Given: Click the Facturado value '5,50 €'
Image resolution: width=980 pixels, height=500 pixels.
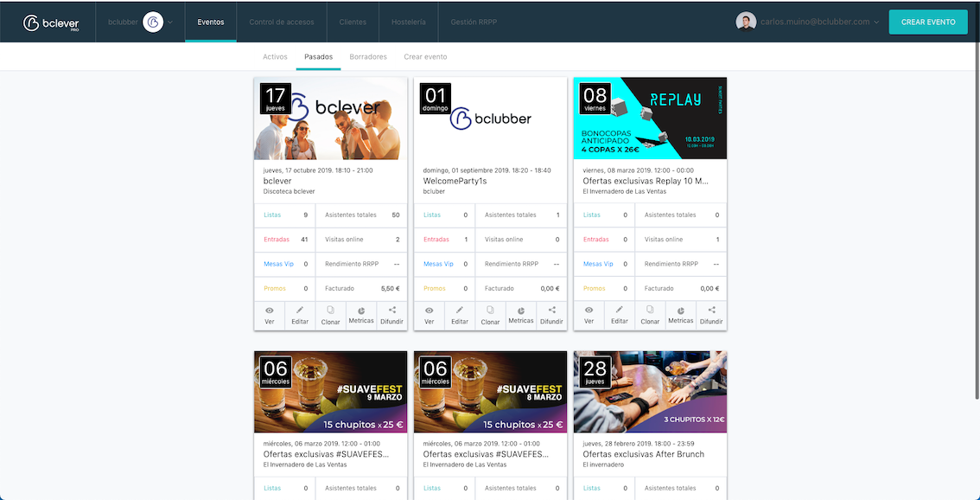Looking at the screenshot, I should 390,288.
